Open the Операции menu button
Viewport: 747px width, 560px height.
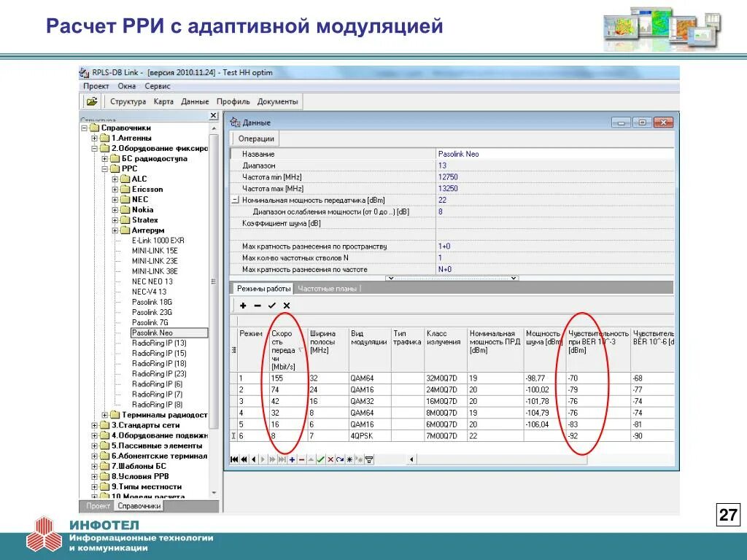[256, 139]
